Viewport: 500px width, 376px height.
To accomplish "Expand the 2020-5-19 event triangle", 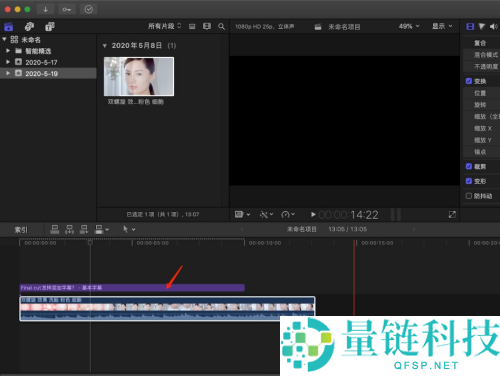I will point(8,73).
